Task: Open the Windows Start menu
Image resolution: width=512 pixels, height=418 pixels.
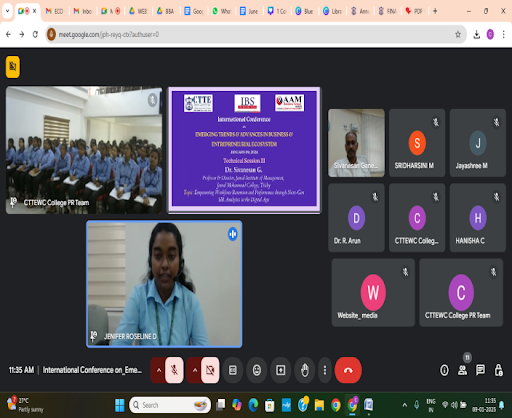Action: tap(120, 405)
